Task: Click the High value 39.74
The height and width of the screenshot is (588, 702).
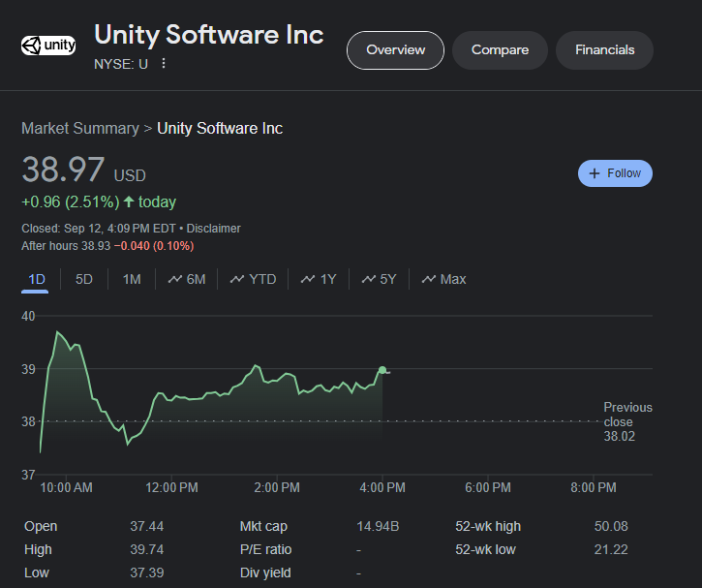Action: coord(147,549)
